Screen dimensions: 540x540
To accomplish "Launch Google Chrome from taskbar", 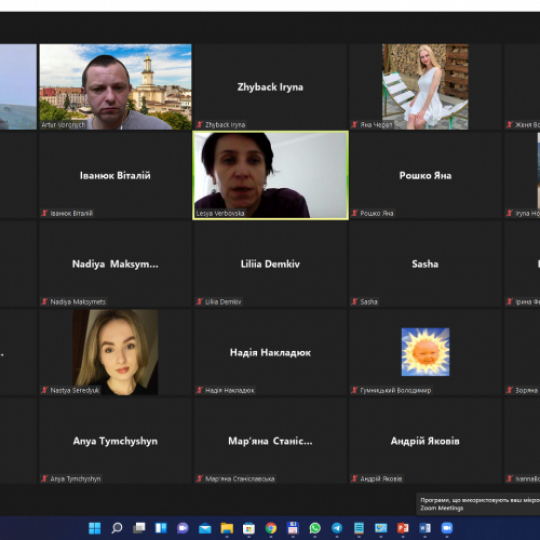I will 271,528.
